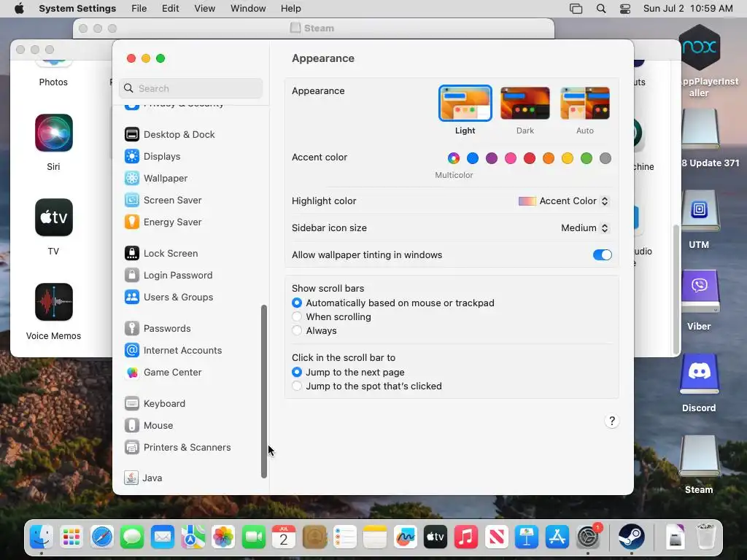Image resolution: width=747 pixels, height=560 pixels.
Task: Choose the orange accent color
Action: pos(549,158)
